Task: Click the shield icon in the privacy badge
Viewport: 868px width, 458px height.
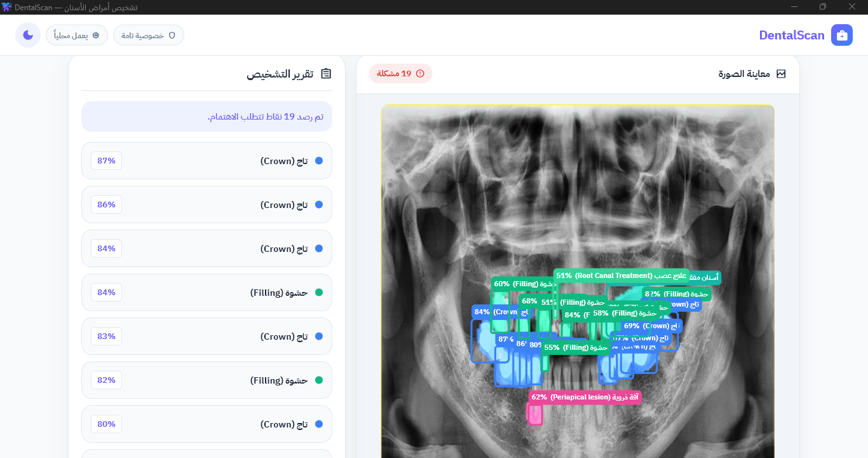Action: [x=172, y=36]
